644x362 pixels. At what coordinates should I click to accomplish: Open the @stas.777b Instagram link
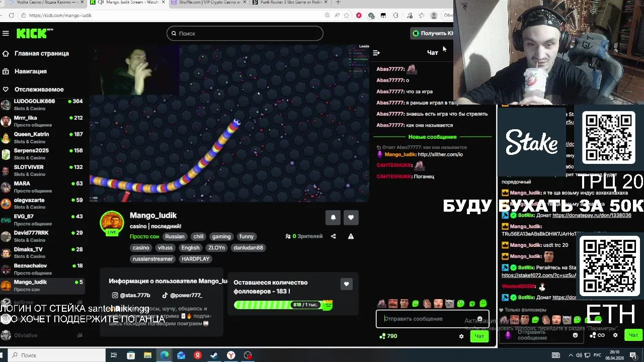(x=131, y=296)
